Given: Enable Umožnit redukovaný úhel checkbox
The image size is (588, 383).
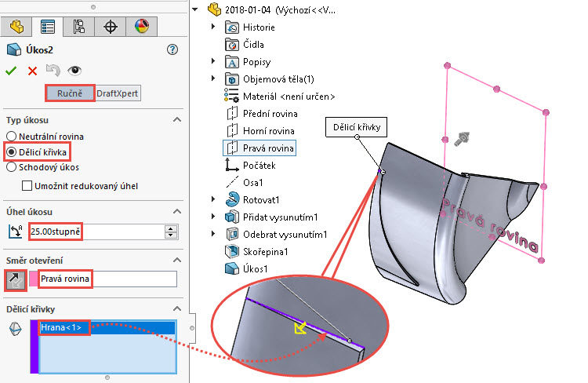Looking at the screenshot, I should (x=27, y=186).
